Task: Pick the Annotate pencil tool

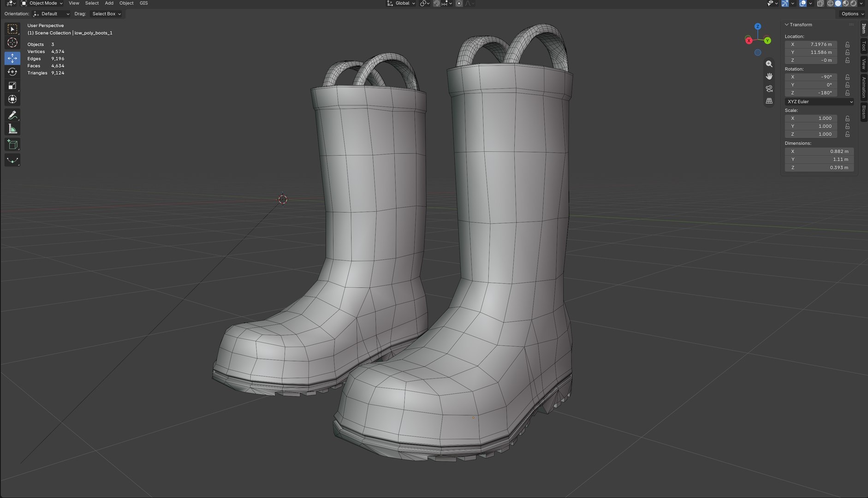Action: (x=12, y=115)
